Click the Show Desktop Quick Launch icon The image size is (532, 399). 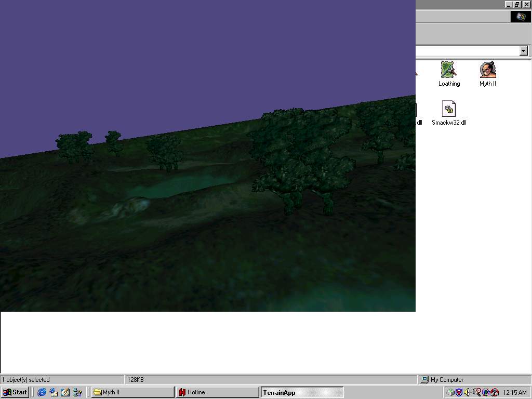65,392
